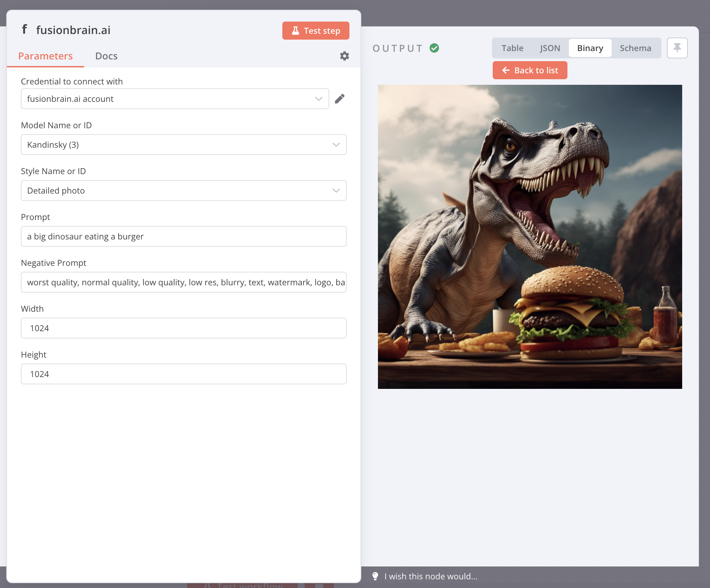Pin the output data with pin icon
This screenshot has width=710, height=588.
[677, 48]
